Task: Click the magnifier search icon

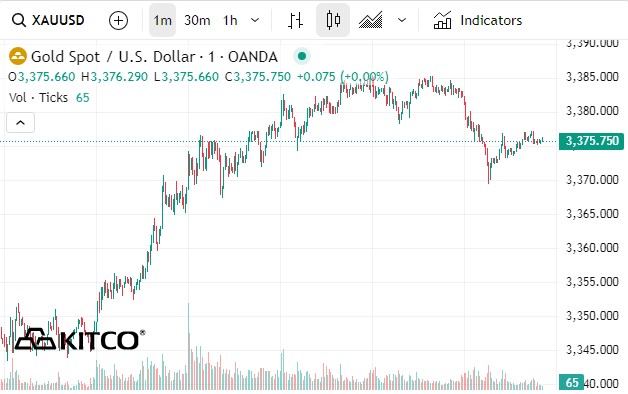Action: click(18, 20)
